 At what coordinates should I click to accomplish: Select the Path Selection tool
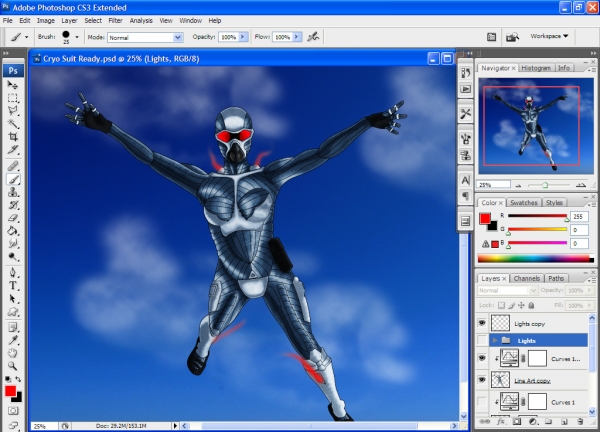13,298
